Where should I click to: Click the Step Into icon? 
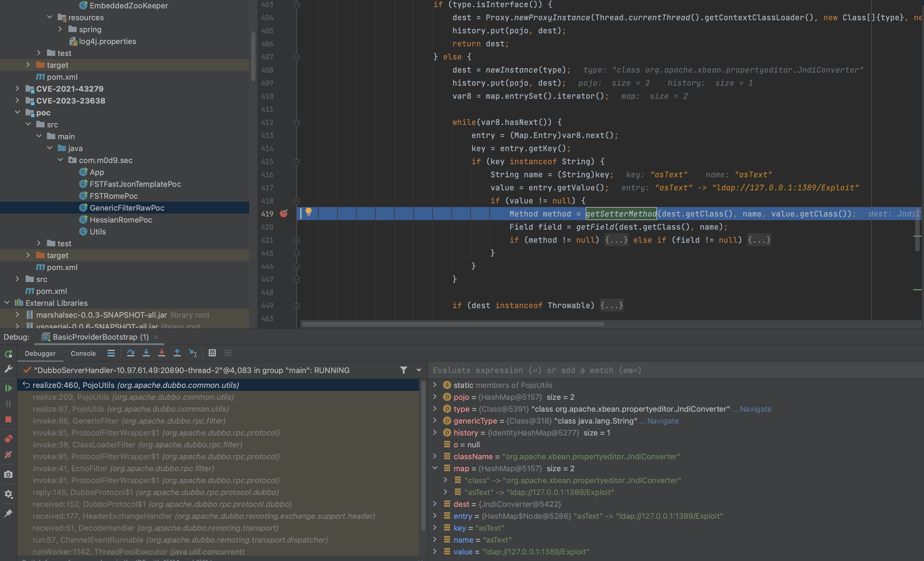coord(146,353)
